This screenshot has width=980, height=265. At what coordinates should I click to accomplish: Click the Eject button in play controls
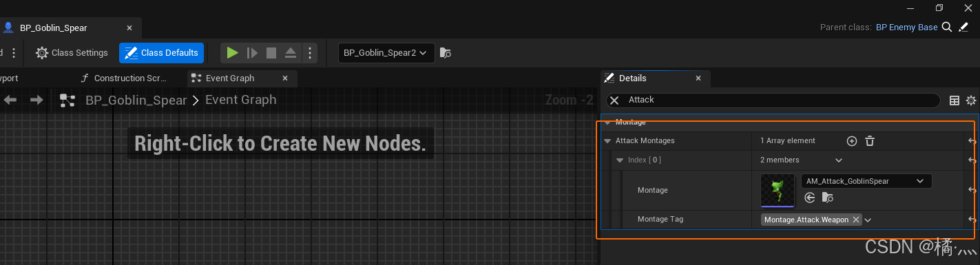click(x=291, y=53)
